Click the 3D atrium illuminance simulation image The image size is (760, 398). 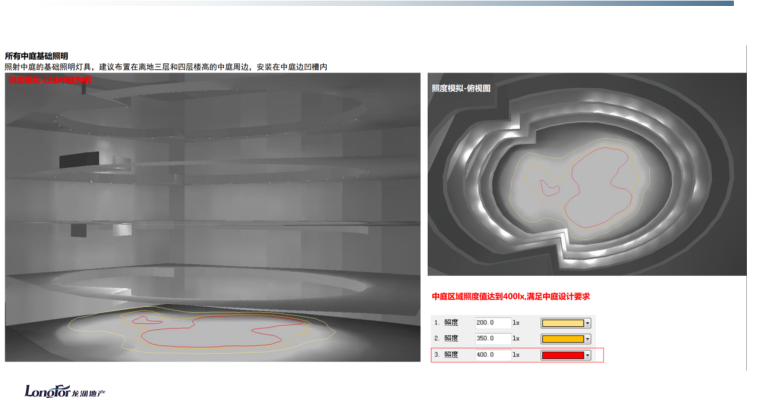pyautogui.click(x=213, y=217)
